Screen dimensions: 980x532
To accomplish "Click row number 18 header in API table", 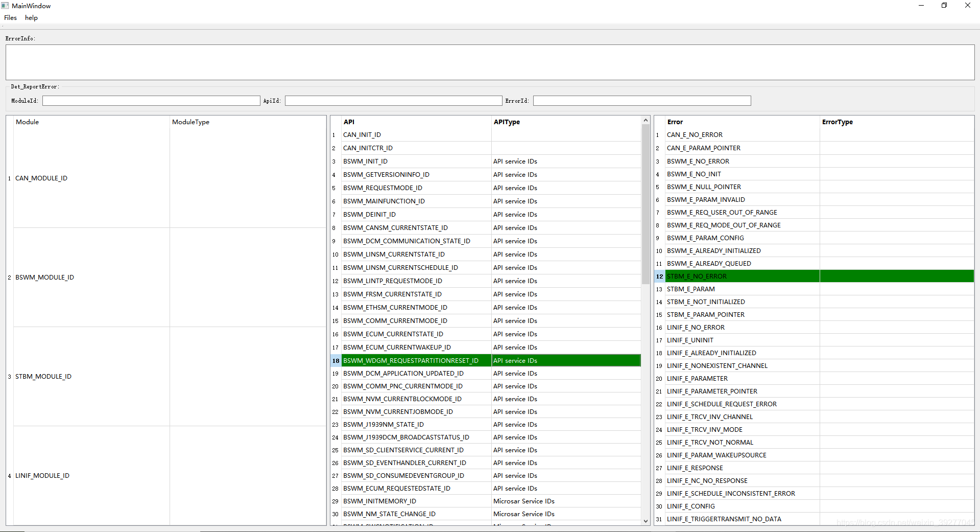I will (336, 361).
